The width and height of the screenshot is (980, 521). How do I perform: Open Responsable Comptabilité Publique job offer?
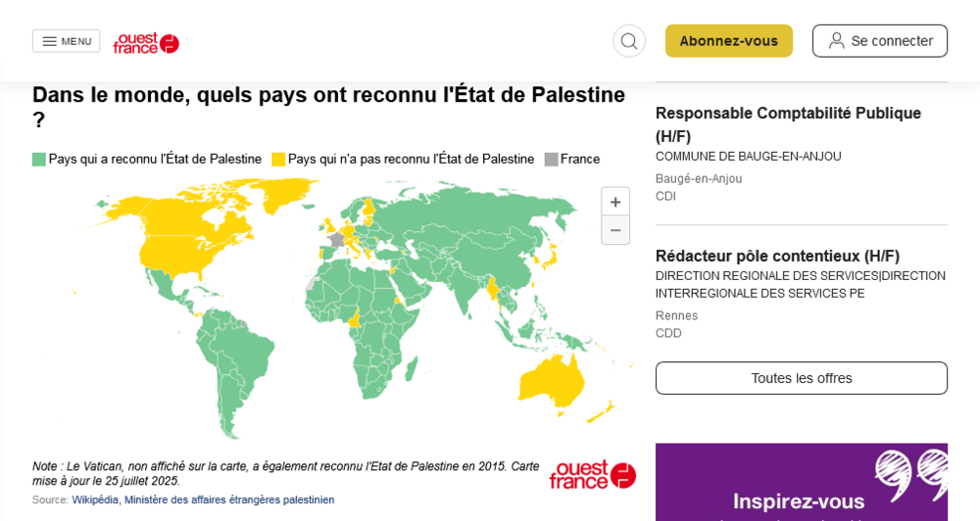788,124
